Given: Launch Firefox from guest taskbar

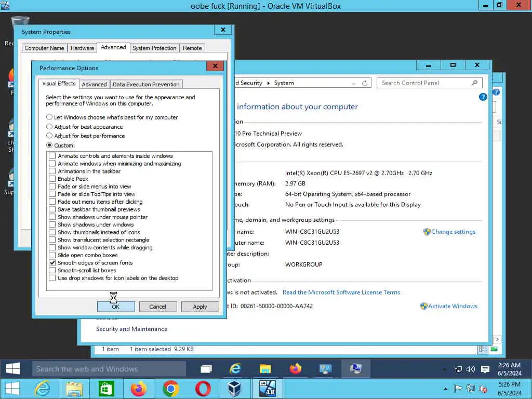Looking at the screenshot, I should tap(296, 368).
